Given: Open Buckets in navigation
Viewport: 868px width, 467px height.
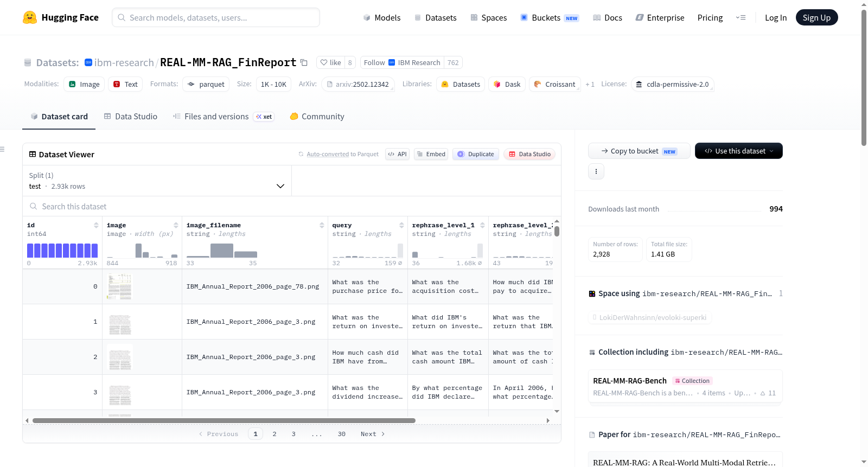Looking at the screenshot, I should pos(550,17).
